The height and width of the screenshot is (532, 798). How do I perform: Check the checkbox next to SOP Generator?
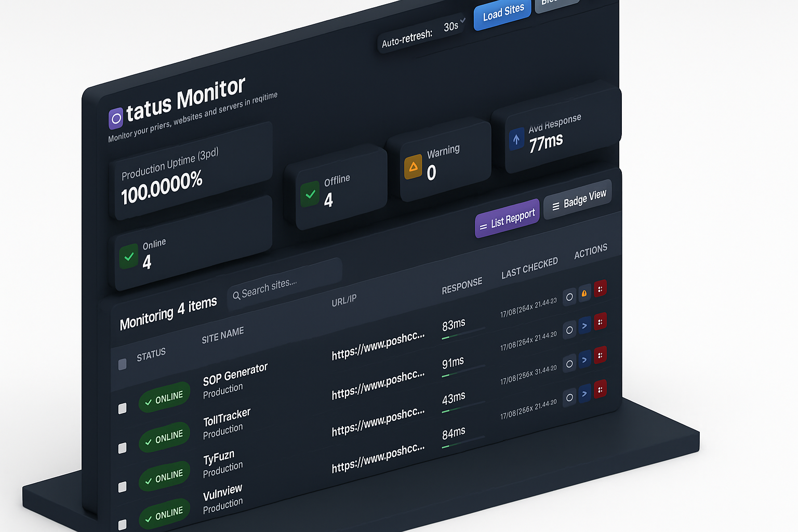click(123, 408)
